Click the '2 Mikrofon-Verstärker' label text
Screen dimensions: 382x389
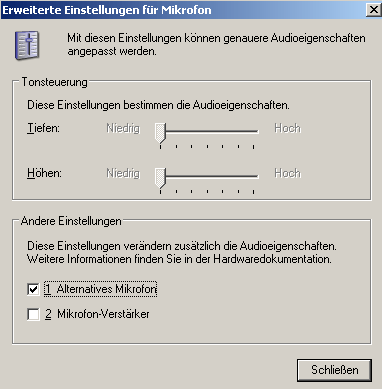97,314
